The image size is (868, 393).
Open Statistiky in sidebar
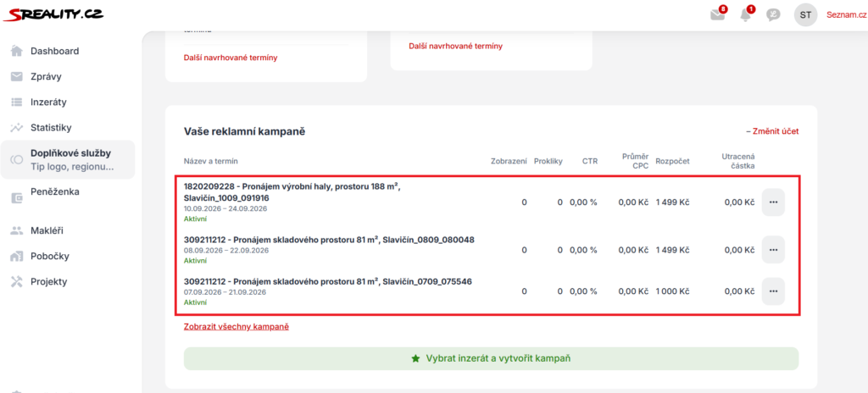click(x=51, y=128)
